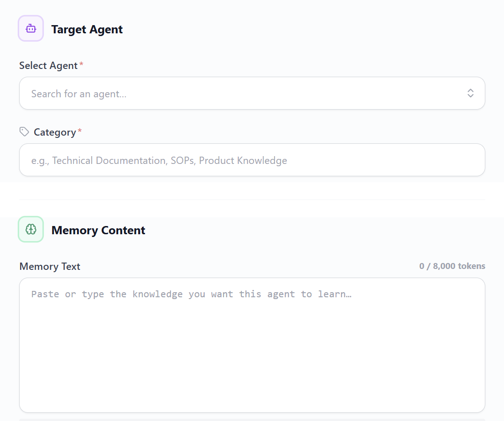Click the divider line above Memory Content

(x=252, y=200)
